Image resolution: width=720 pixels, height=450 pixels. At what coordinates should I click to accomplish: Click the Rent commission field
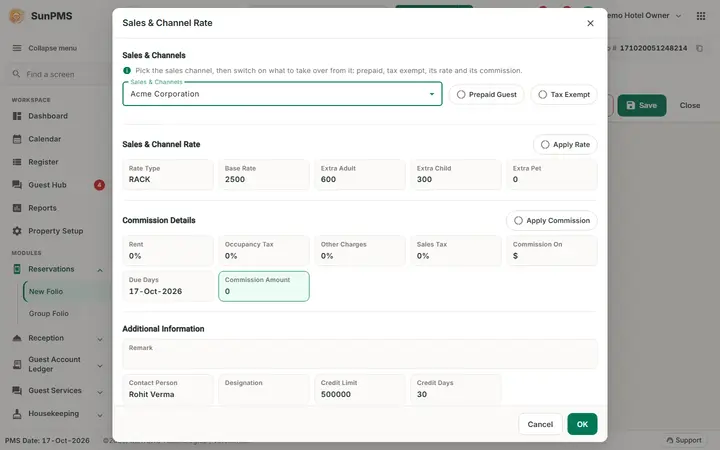pyautogui.click(x=168, y=251)
